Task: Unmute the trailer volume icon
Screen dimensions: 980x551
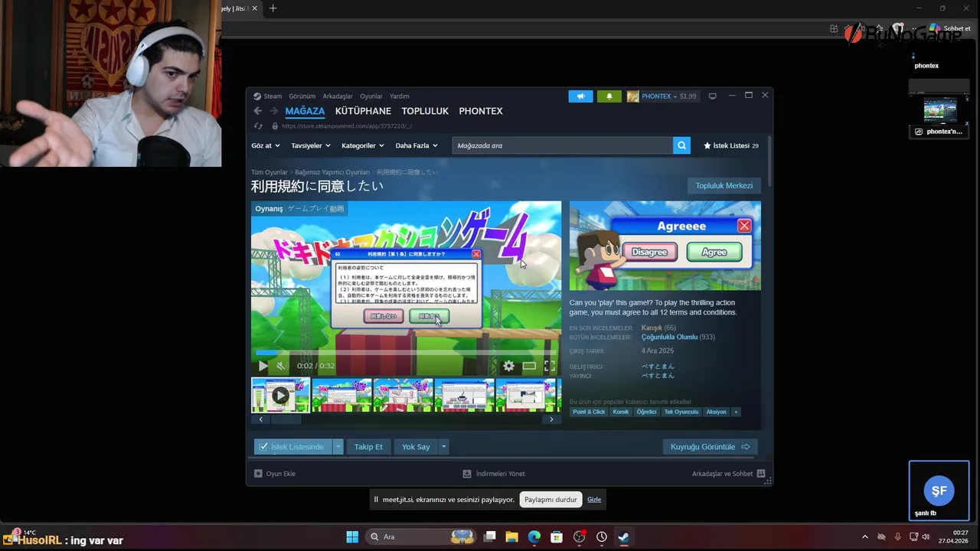Action: coord(281,366)
